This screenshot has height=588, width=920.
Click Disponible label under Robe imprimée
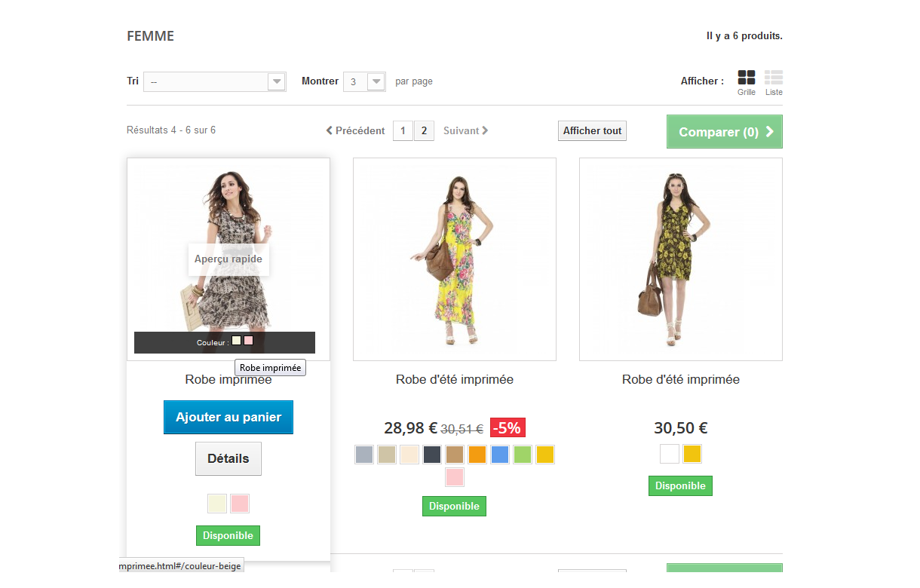(x=228, y=536)
